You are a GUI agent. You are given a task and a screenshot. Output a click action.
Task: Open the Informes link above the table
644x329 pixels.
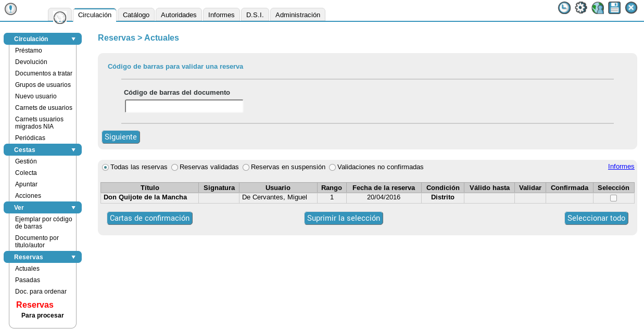click(x=621, y=167)
